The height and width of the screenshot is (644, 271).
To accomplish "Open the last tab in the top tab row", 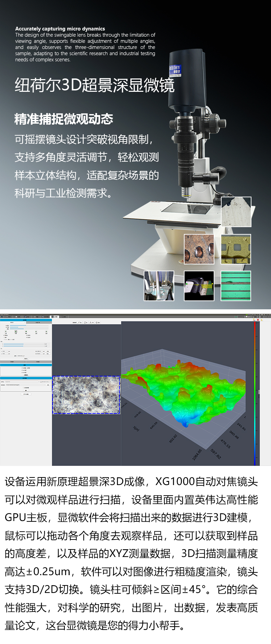I will tap(64, 317).
